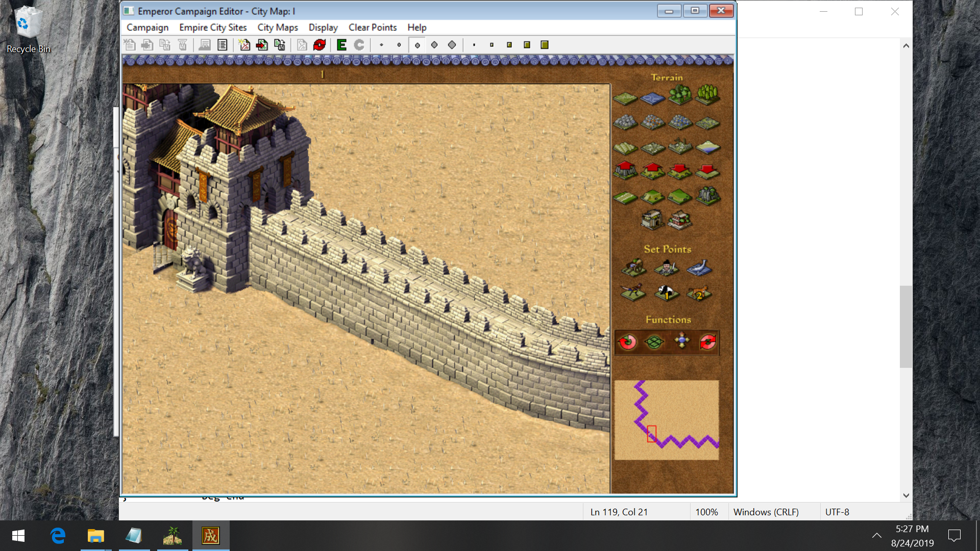The width and height of the screenshot is (980, 551).
Task: Click the minimap with purple wall
Action: pyautogui.click(x=666, y=419)
